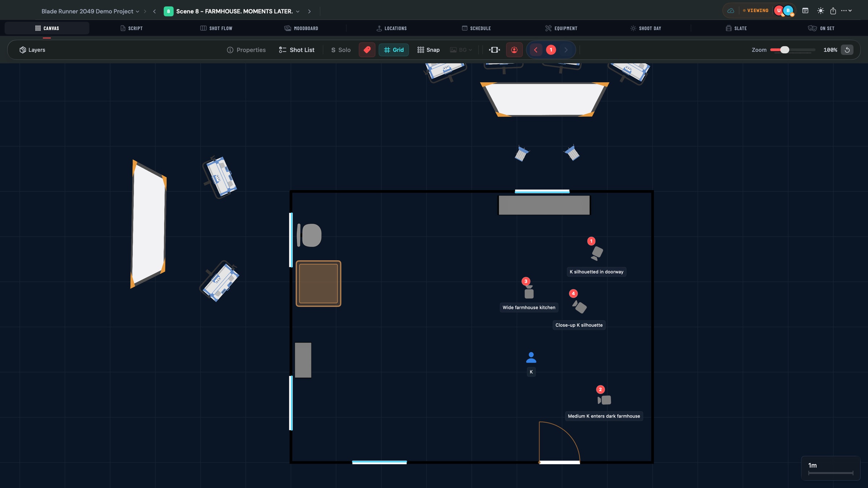Image resolution: width=868 pixels, height=488 pixels.
Task: Click the fit-to-frame icon in the toolbar
Action: click(494, 50)
